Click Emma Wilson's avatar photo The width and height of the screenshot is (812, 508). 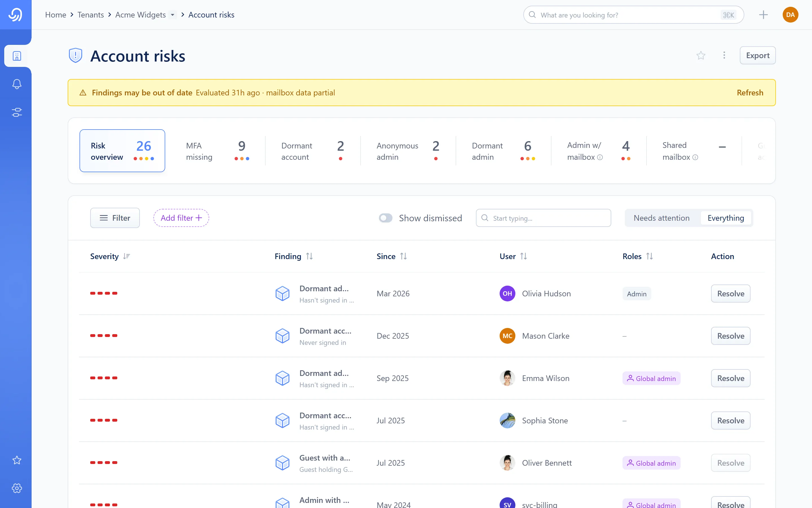pyautogui.click(x=507, y=378)
